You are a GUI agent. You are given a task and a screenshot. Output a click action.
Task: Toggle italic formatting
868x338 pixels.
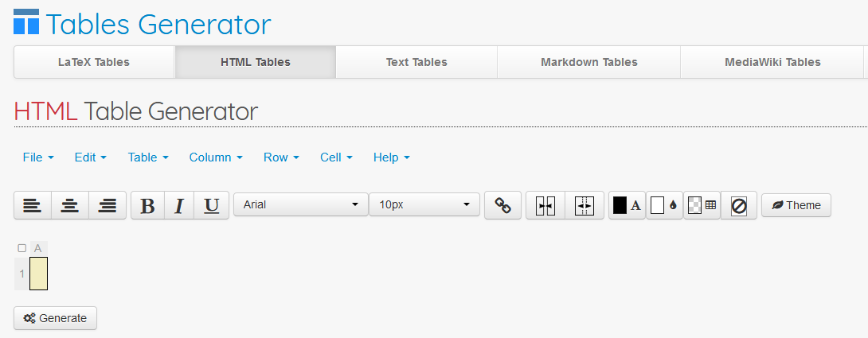click(179, 206)
